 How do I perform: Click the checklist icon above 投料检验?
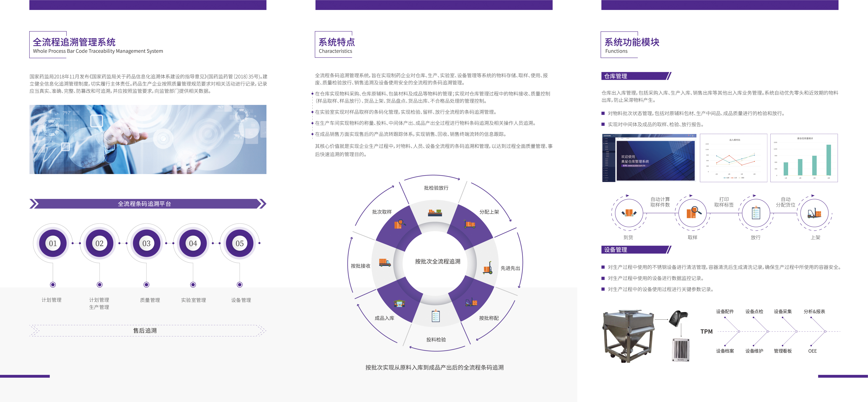436,316
